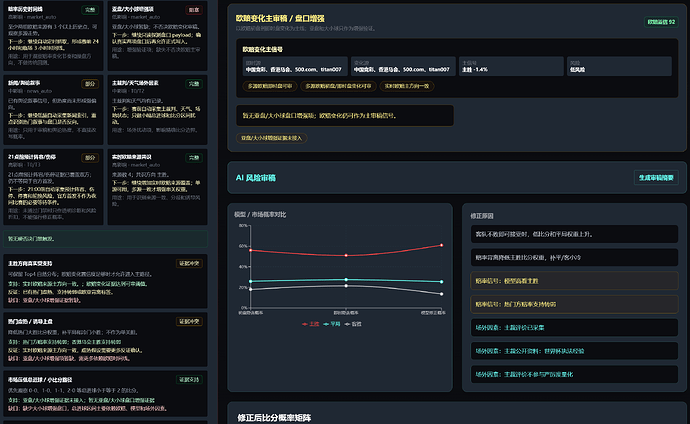
Task: Click the 多源欧赔初盘/即时盘变化可审 chip
Action: [x=338, y=86]
